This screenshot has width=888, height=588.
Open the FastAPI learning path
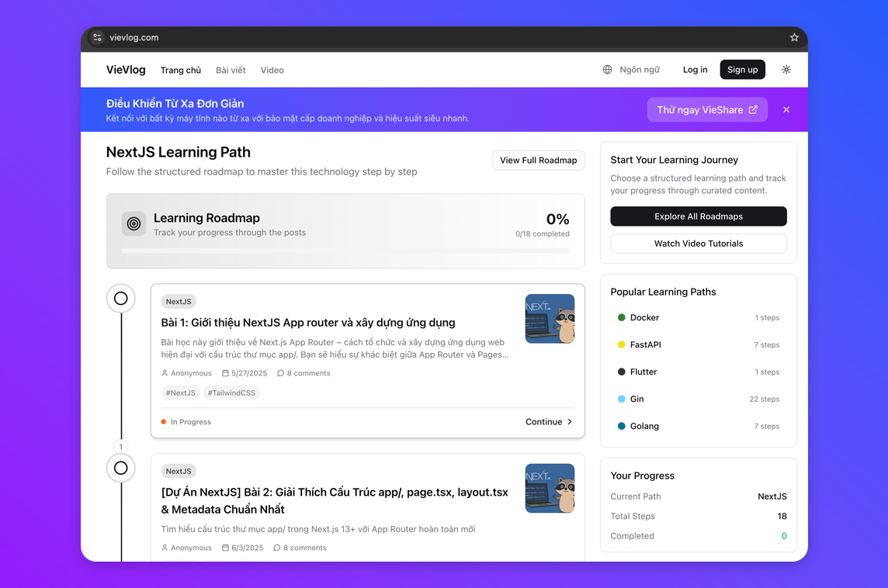(x=699, y=344)
